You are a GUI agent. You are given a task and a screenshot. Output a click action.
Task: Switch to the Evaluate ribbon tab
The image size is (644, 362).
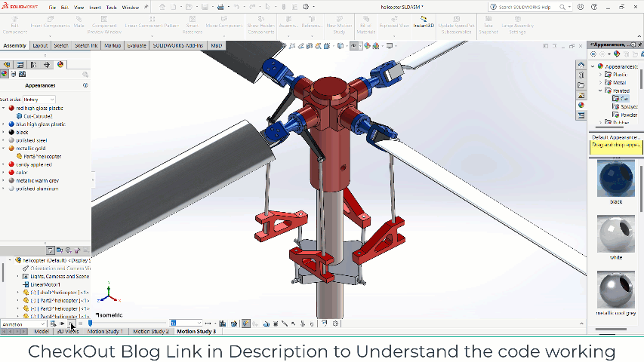137,45
